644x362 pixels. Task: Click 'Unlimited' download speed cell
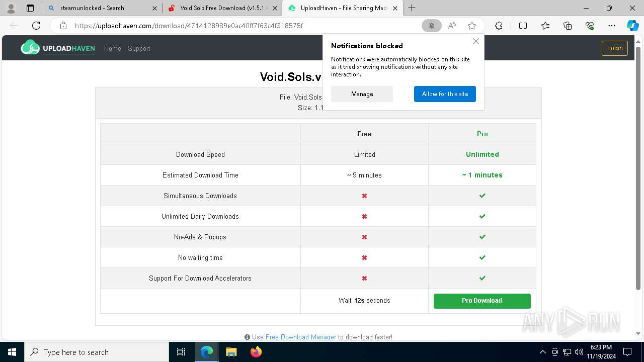tap(482, 154)
